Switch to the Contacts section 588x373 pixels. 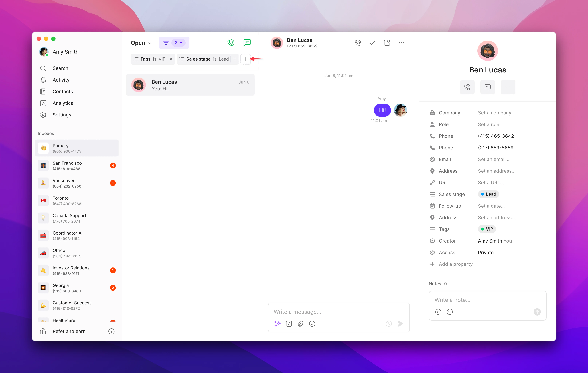click(63, 91)
